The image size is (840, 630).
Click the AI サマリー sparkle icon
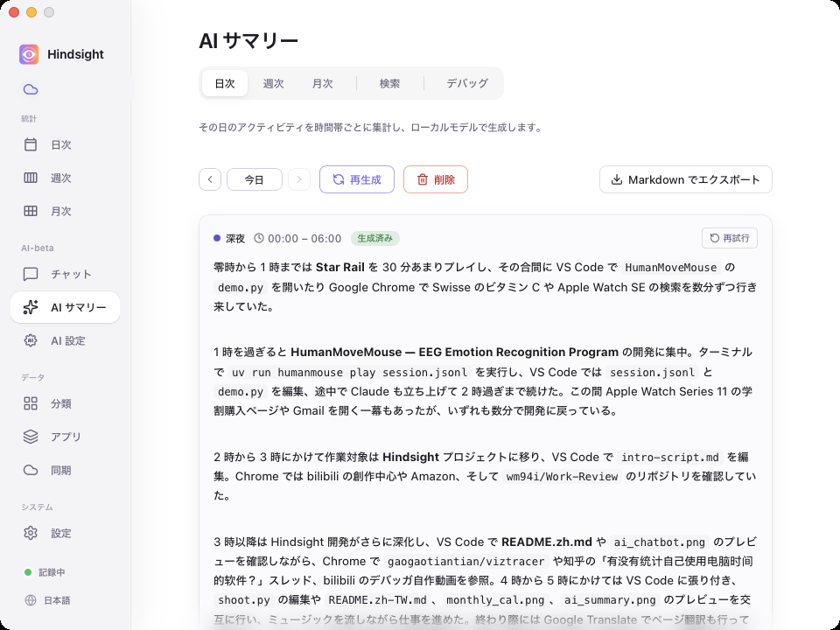[x=31, y=307]
